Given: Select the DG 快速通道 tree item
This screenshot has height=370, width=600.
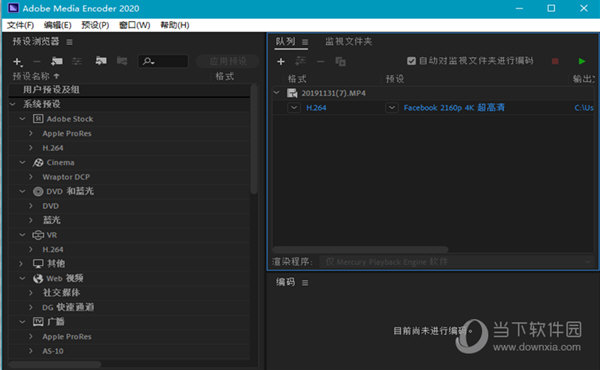Looking at the screenshot, I should 68,307.
